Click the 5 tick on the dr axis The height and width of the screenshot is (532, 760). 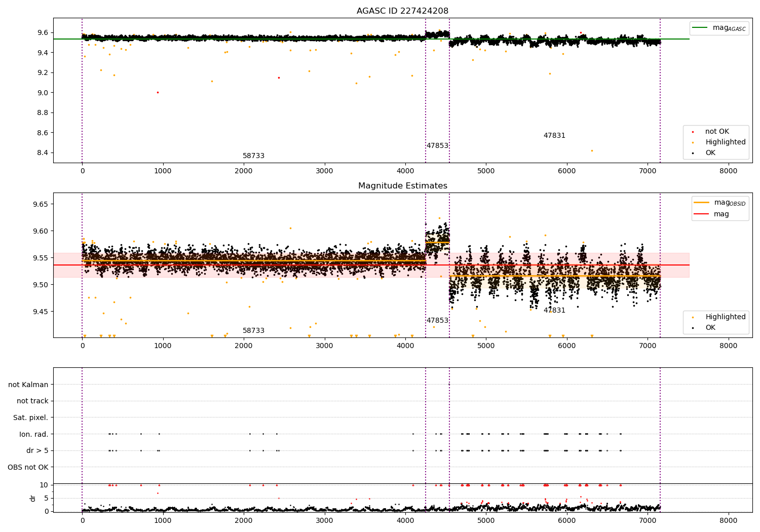pyautogui.click(x=46, y=498)
